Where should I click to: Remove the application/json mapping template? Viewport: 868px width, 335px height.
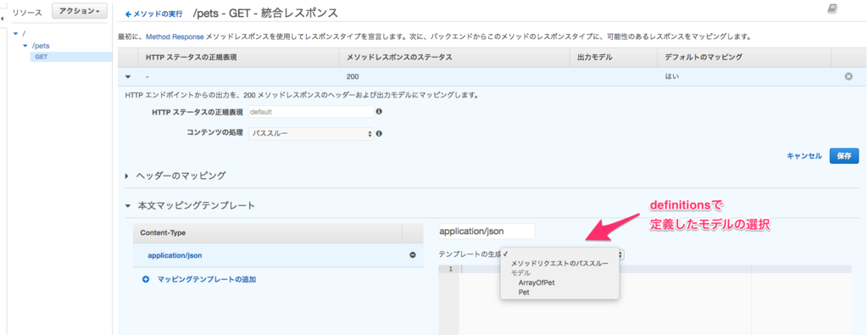tap(413, 255)
